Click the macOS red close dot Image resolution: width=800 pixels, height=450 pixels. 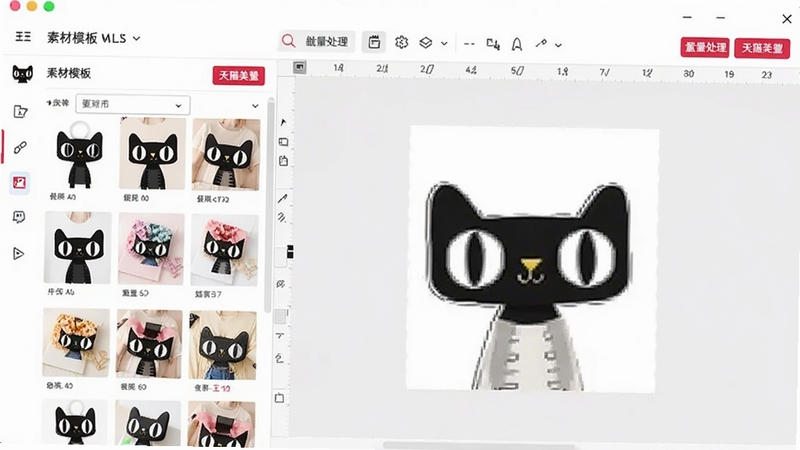[x=15, y=6]
